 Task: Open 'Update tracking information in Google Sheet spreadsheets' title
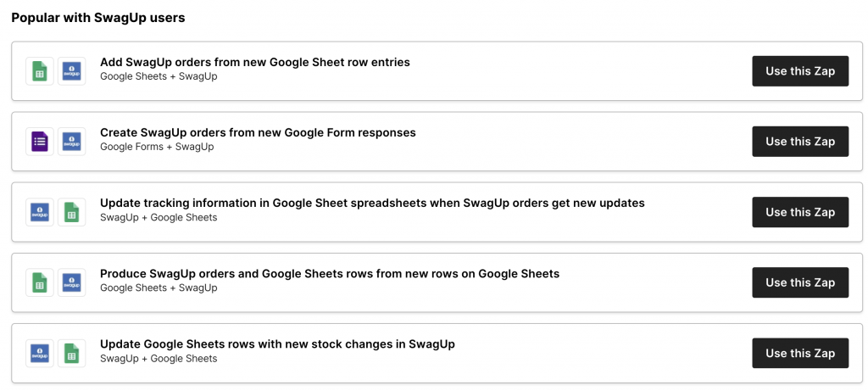point(372,204)
